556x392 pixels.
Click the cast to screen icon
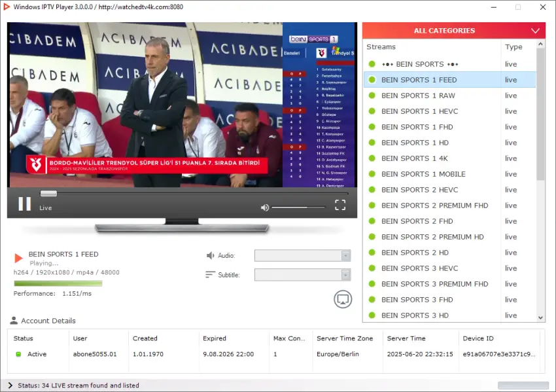point(343,299)
